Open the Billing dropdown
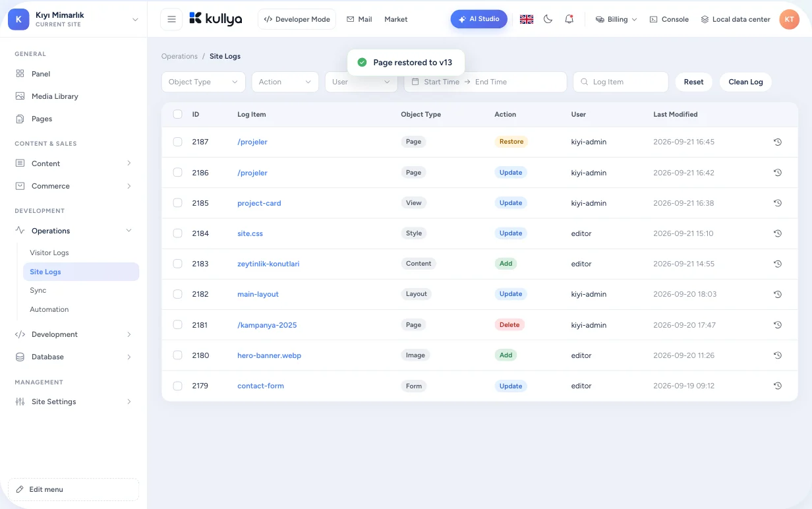The image size is (812, 509). (616, 19)
